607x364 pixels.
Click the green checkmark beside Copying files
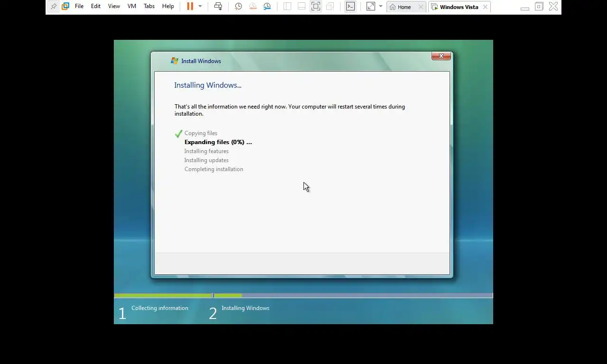[179, 134]
